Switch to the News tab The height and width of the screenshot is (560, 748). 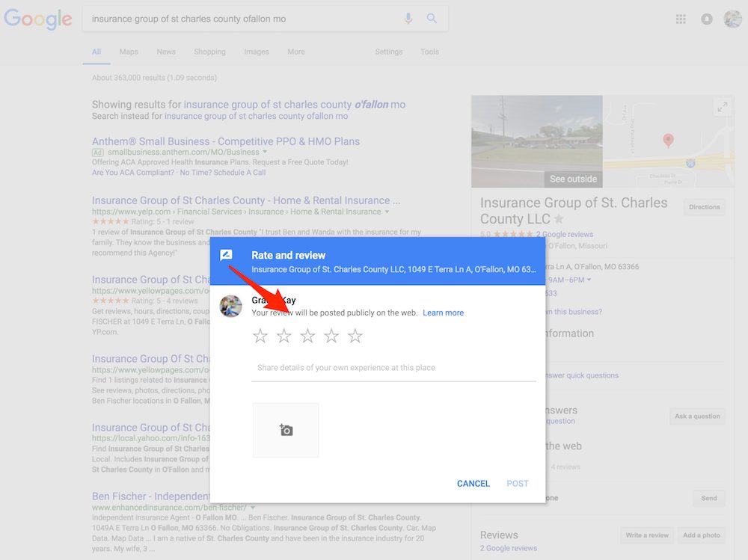click(x=166, y=52)
